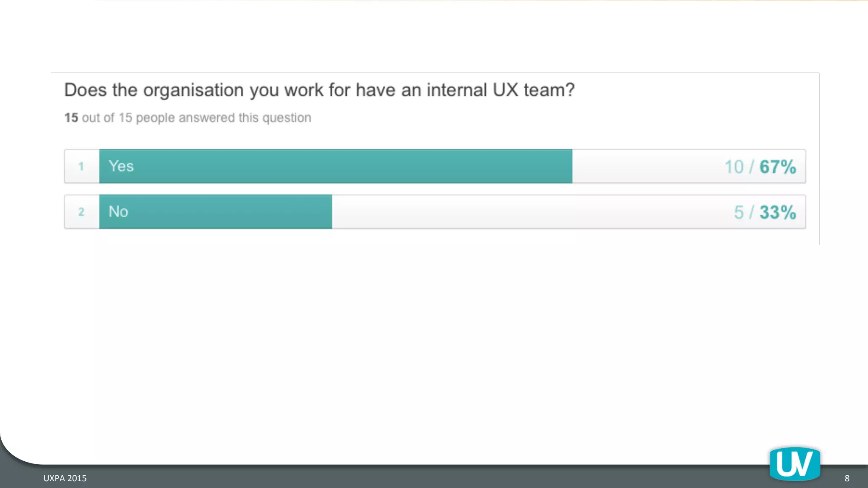
Task: Click the bold 15 respondents number
Action: point(71,118)
